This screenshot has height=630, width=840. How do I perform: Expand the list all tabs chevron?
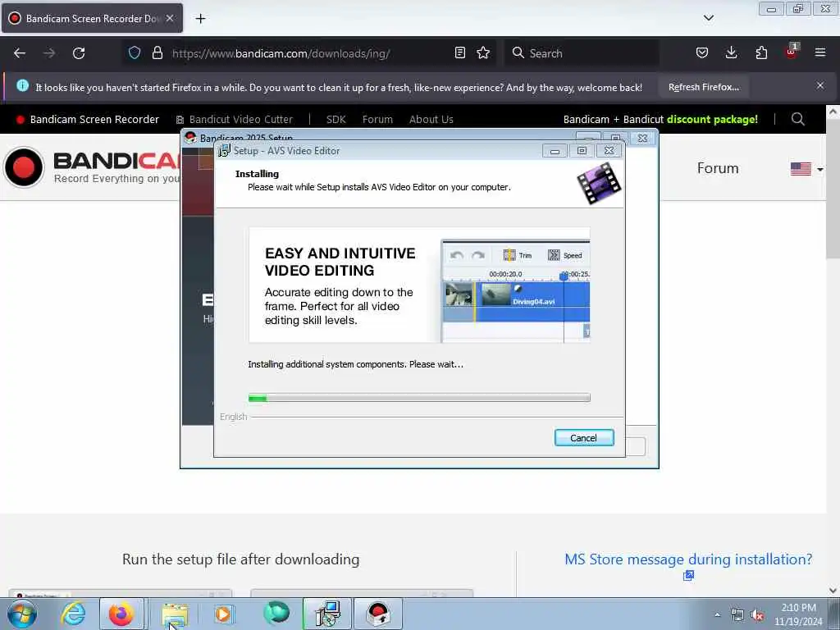tap(708, 18)
